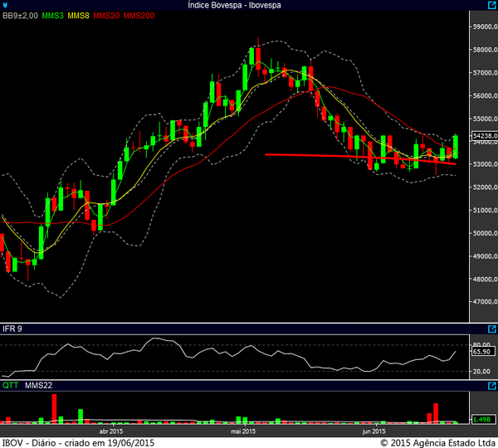Select the red MMS20 moving average label
The height and width of the screenshot is (448, 498).
pyautogui.click(x=106, y=17)
